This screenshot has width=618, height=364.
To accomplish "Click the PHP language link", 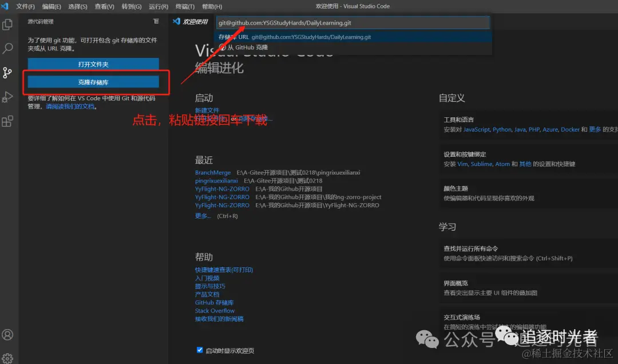I will coord(534,130).
